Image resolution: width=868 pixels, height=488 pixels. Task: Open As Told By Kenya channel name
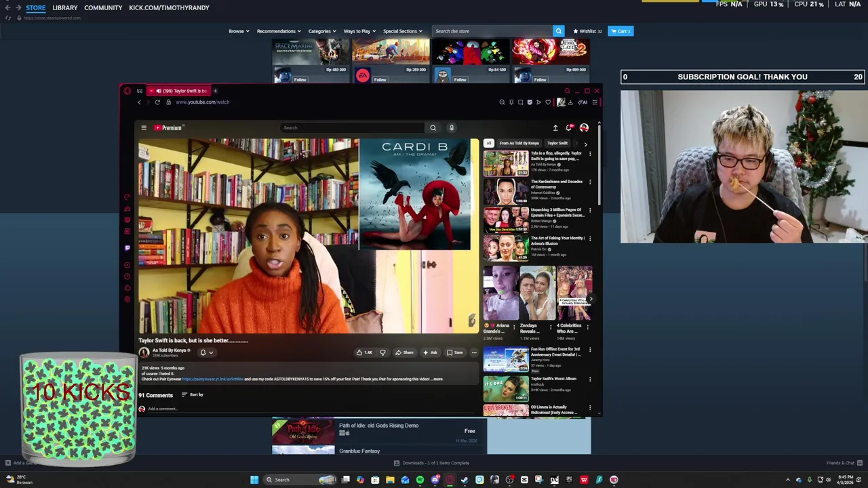click(x=170, y=350)
